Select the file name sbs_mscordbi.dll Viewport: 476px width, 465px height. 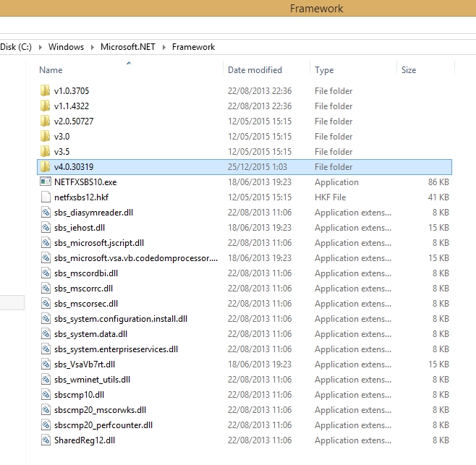86,273
